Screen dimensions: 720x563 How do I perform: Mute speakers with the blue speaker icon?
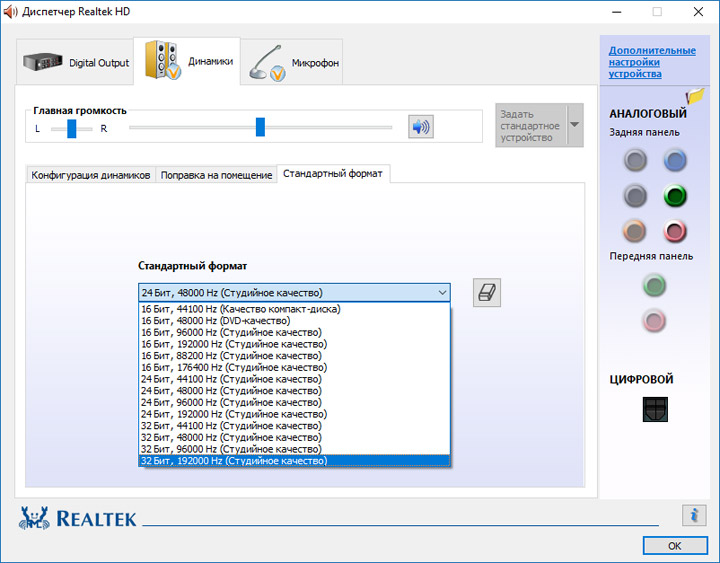point(421,127)
